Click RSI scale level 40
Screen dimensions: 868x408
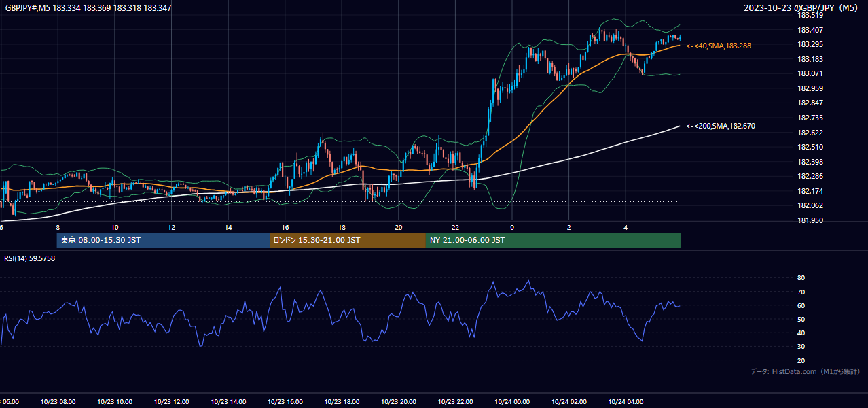(801, 333)
